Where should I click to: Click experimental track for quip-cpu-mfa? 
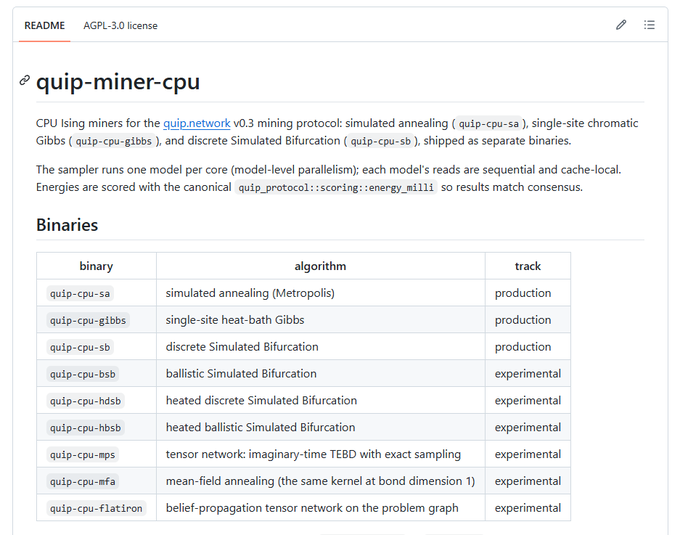528,481
